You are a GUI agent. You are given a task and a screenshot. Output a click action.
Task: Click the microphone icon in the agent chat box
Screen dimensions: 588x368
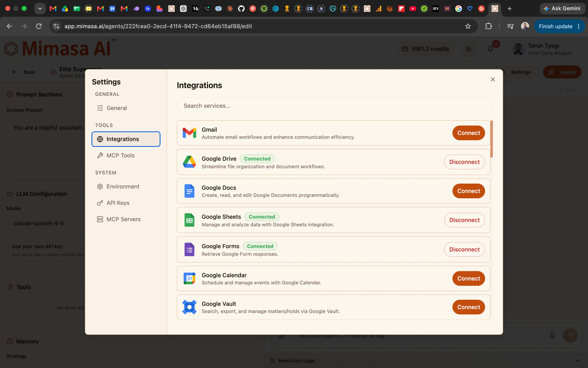coord(552,335)
